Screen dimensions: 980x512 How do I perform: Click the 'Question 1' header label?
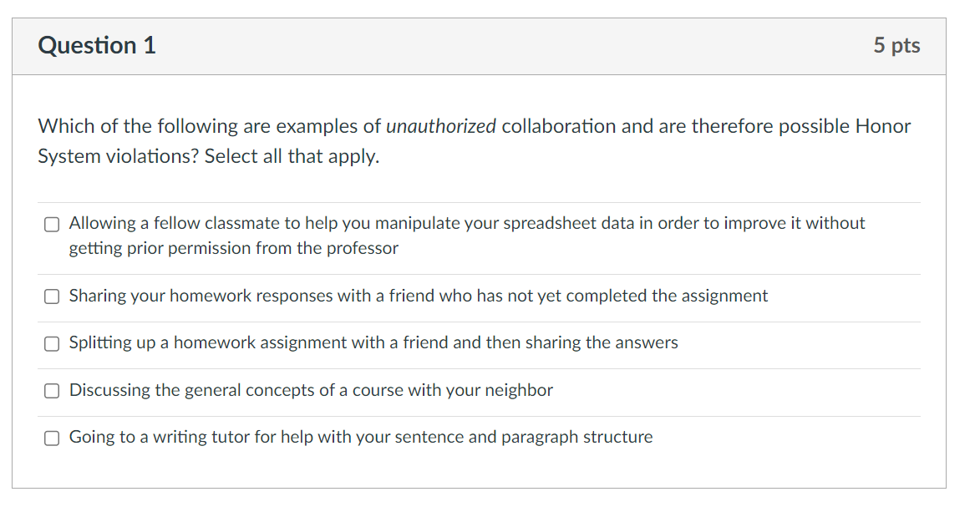click(97, 46)
